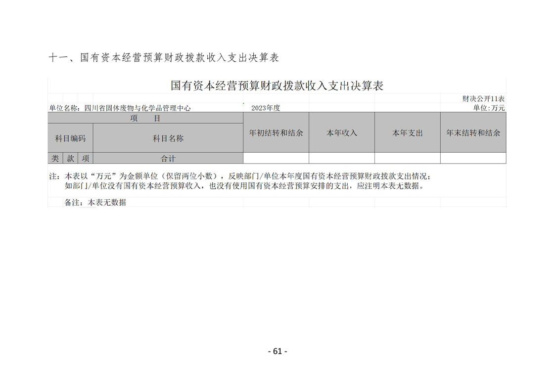Click the 年末结转和结余 column header

[x=473, y=132]
